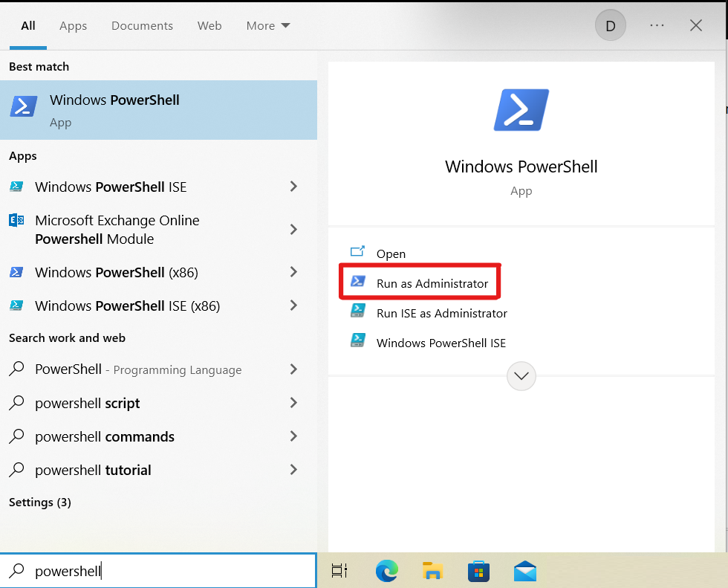
Task: Open File Explorer from the taskbar
Action: click(432, 571)
